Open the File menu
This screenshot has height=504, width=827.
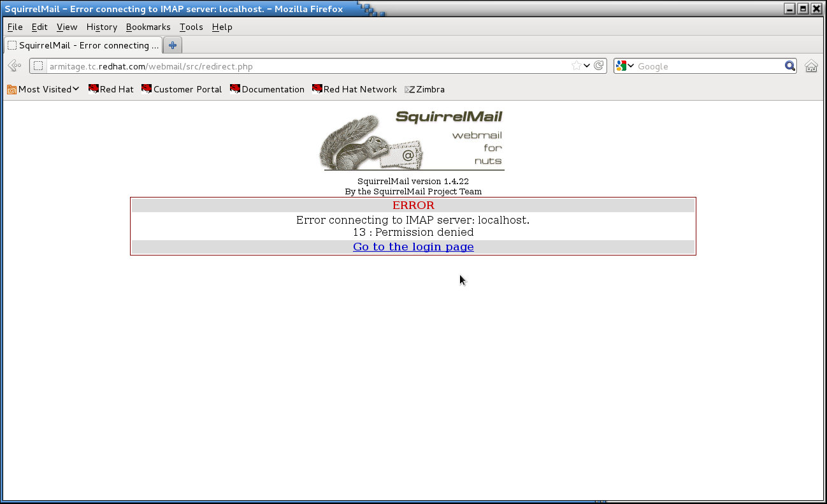[x=15, y=27]
